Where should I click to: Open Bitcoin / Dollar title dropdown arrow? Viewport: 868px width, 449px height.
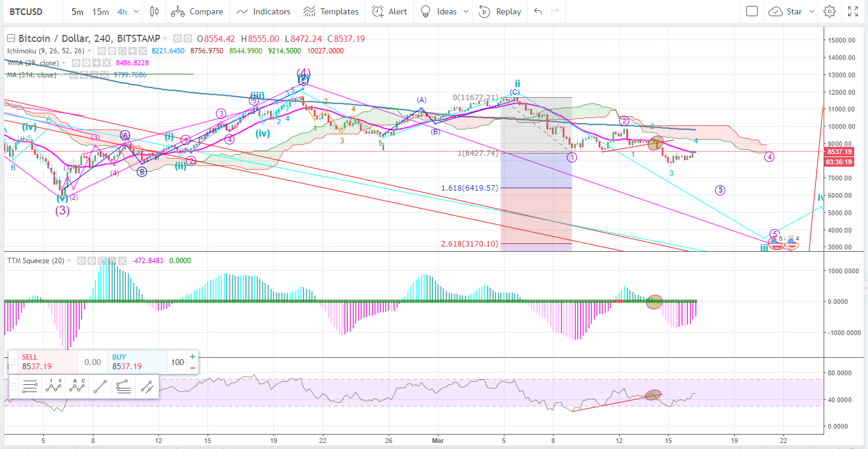click(165, 39)
